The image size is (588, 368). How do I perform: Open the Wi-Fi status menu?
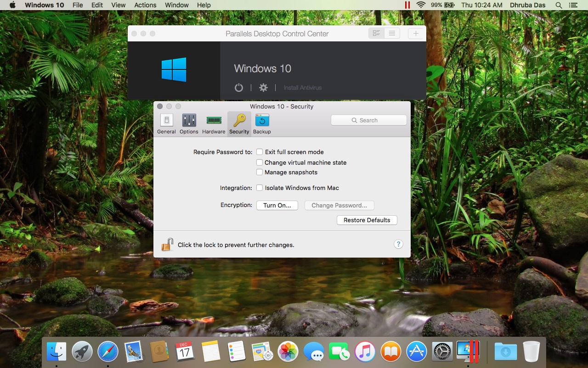click(421, 5)
